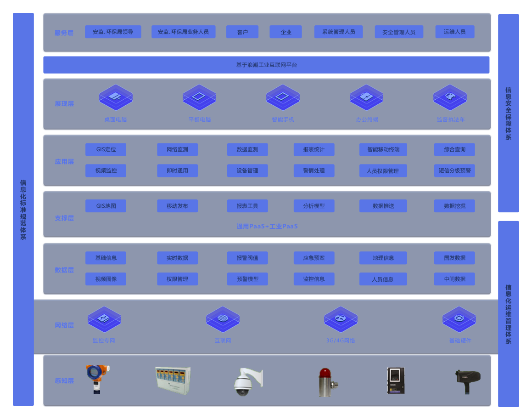Screen dimensions: 532x420
Task: Open the 办公终端 office terminal icon
Action: coord(366,97)
